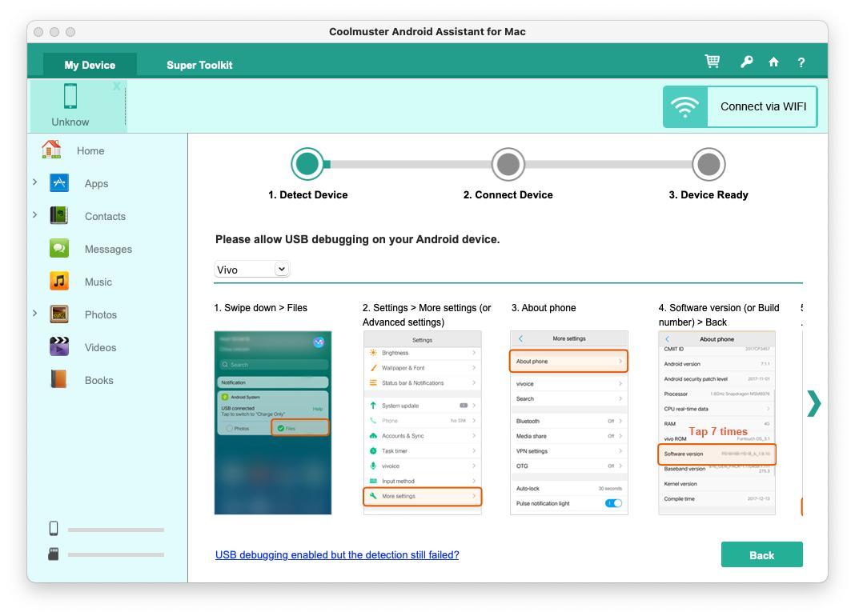Click the Music note icon

click(x=59, y=281)
